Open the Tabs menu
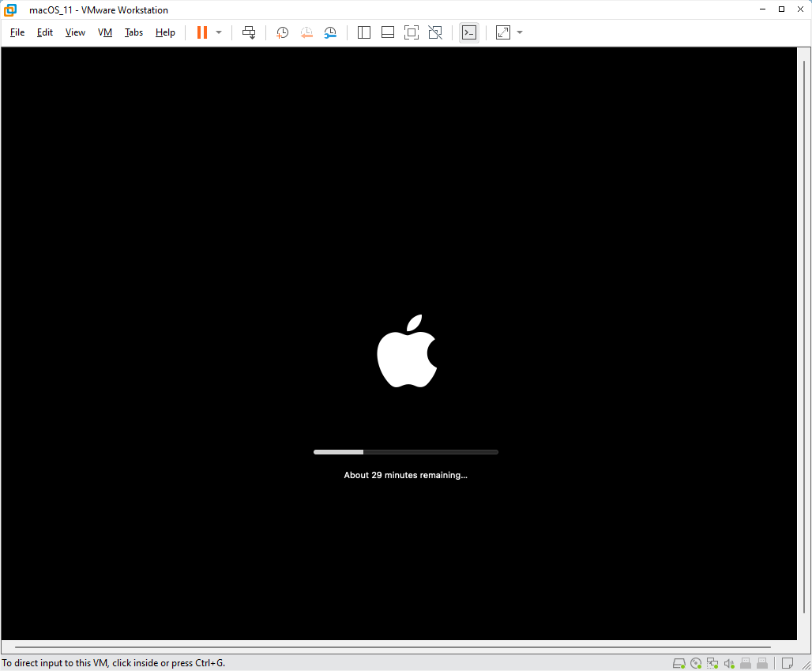812x671 pixels. 133,32
